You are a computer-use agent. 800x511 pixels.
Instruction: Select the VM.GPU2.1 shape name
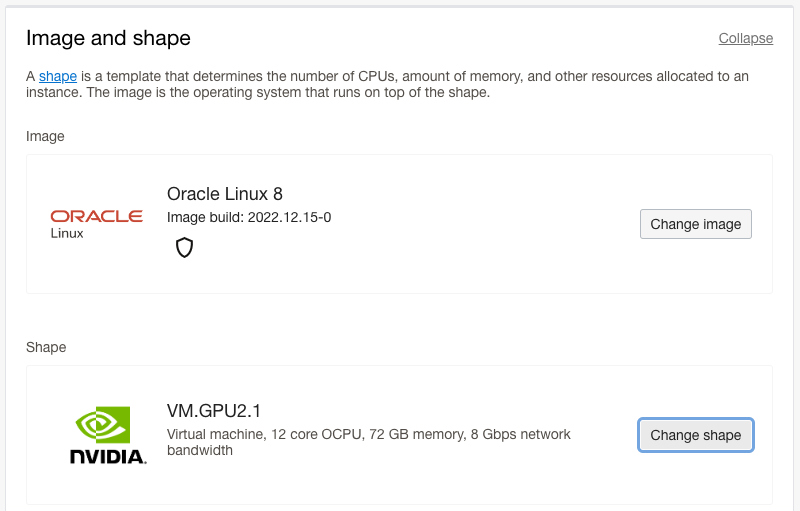[214, 411]
